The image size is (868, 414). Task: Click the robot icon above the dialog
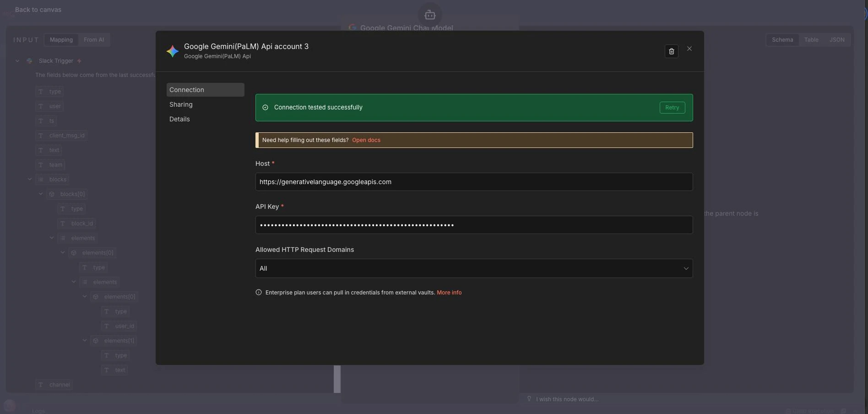tap(430, 15)
